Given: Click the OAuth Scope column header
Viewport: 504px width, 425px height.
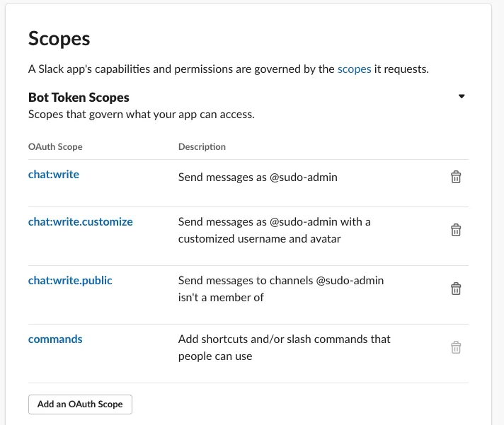Looking at the screenshot, I should coord(55,147).
